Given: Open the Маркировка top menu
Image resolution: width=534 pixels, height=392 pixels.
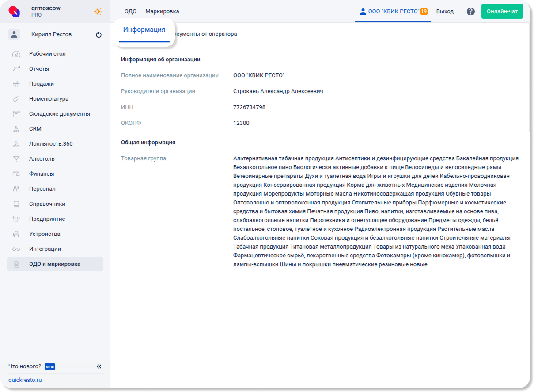Looking at the screenshot, I should 162,11.
